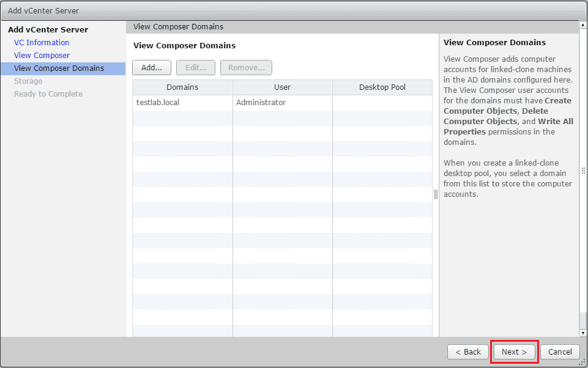Cancel the Add vCenter Server wizard
The width and height of the screenshot is (588, 368).
pos(560,352)
